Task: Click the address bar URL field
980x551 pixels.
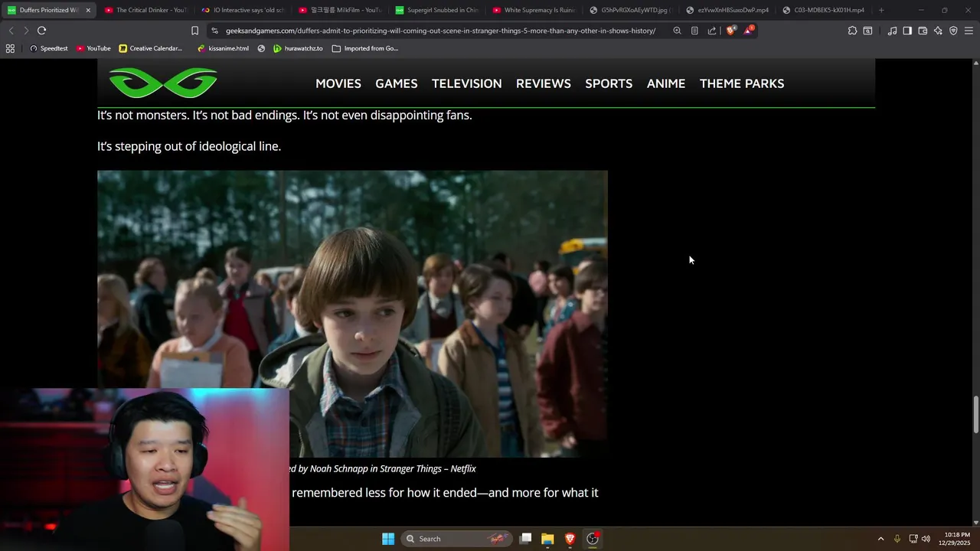Action: [x=440, y=31]
